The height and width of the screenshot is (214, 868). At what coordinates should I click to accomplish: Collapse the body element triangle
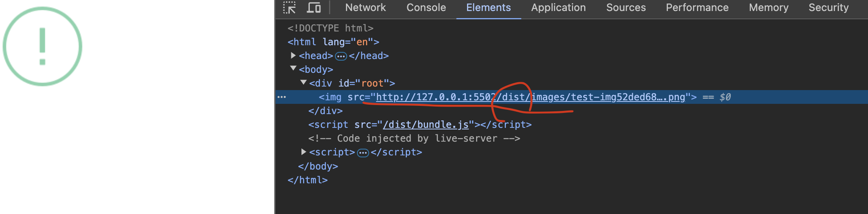pyautogui.click(x=293, y=68)
